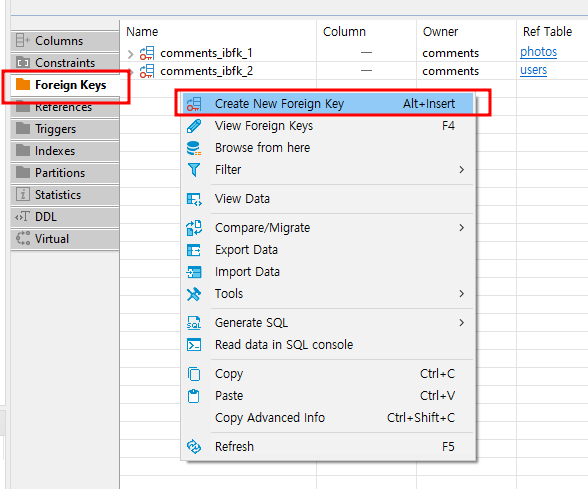Switch to the Partitions tab

coord(65,173)
